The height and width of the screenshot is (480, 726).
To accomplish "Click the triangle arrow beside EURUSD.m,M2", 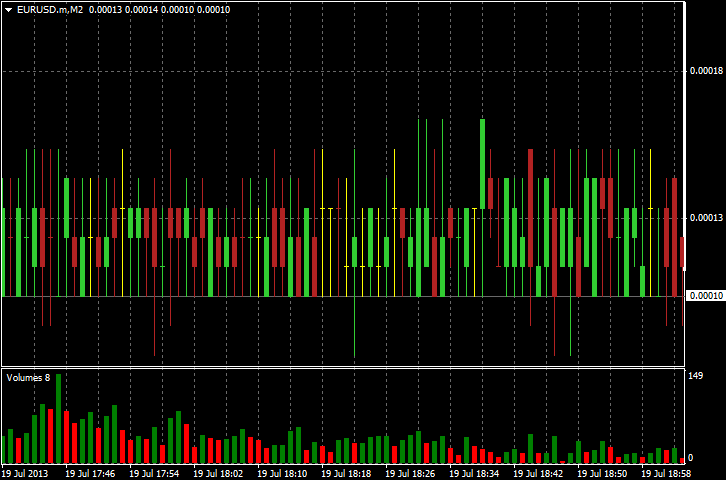I will tap(9, 9).
